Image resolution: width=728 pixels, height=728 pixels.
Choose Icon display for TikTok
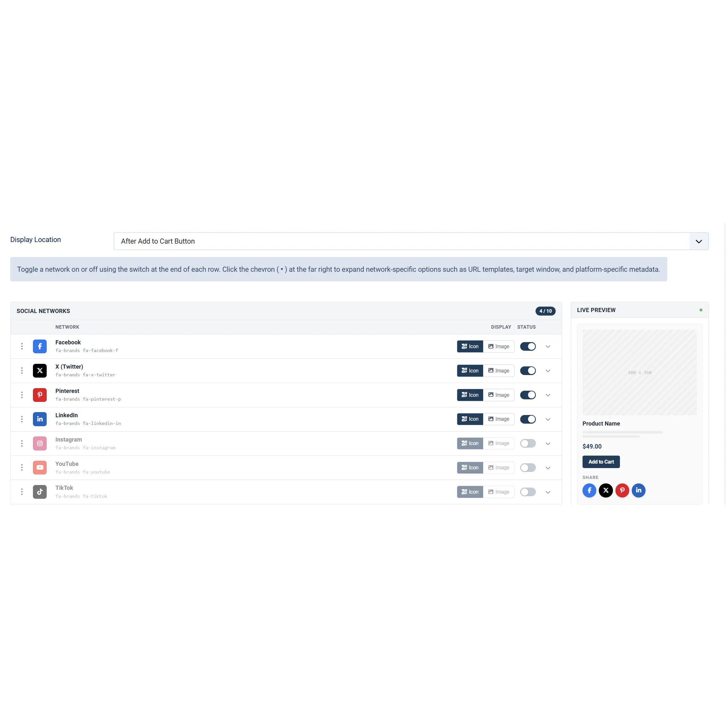click(x=470, y=492)
